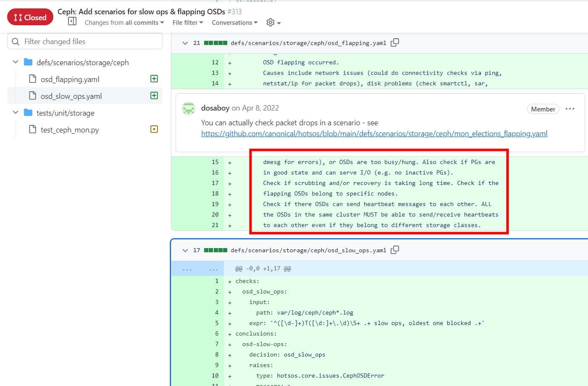Click line number 5 in osd_slow_ops diff
This screenshot has height=386, width=588.
pyautogui.click(x=217, y=323)
